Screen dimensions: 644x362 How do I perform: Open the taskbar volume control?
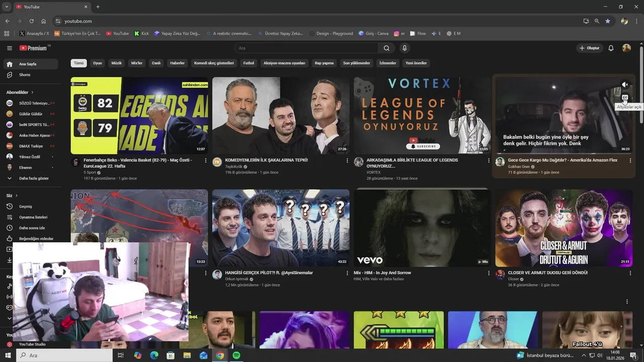[x=600, y=355]
